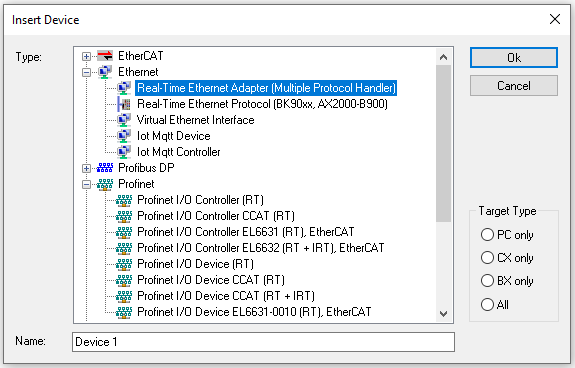Select Profinet I/O Controller EL6631 (RT), EtherCAT
Viewport: 575px width, 368px height.
(x=246, y=232)
